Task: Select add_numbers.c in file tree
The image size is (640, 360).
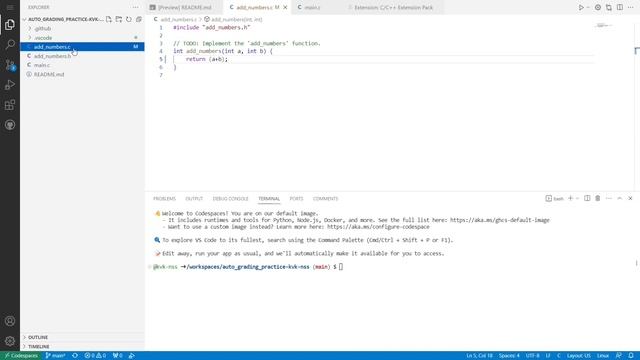Action: 82,47
